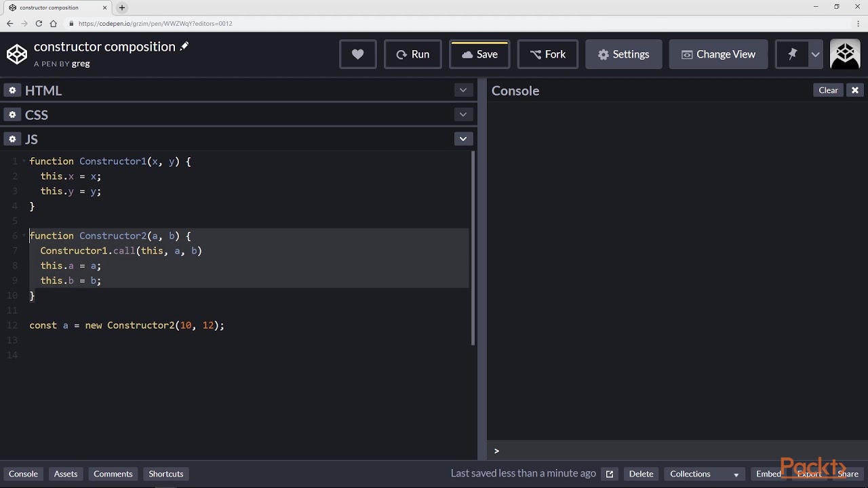868x488 pixels.
Task: Click the constructor composition title
Action: click(x=104, y=47)
